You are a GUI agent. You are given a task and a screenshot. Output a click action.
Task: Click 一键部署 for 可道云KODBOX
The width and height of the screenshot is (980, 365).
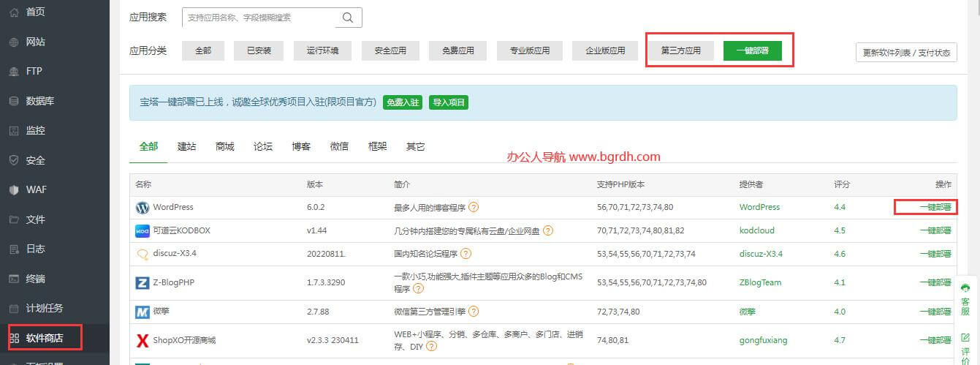click(x=935, y=230)
